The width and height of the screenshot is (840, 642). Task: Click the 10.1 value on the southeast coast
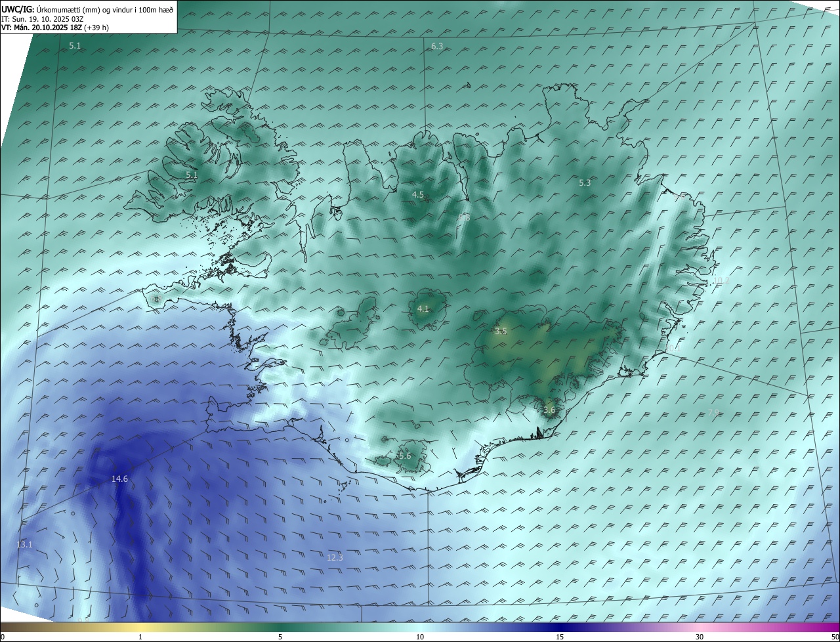tap(674, 348)
